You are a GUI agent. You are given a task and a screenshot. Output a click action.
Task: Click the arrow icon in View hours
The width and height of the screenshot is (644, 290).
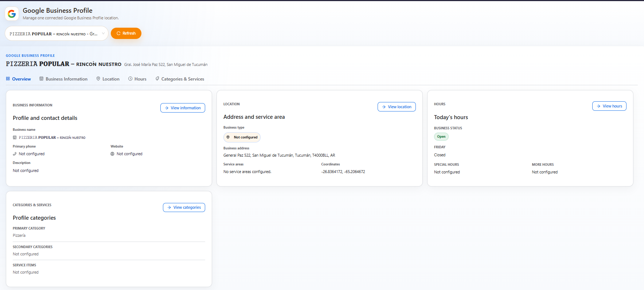(x=599, y=106)
